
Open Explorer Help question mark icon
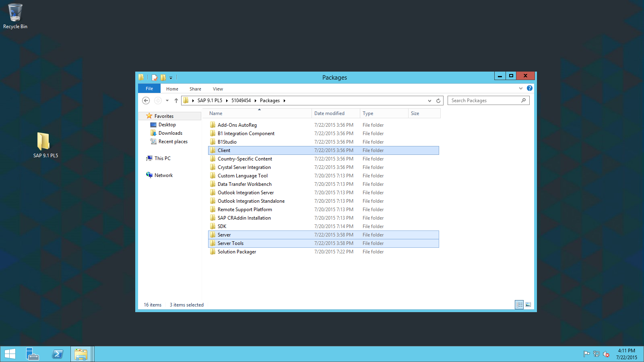[x=530, y=88]
